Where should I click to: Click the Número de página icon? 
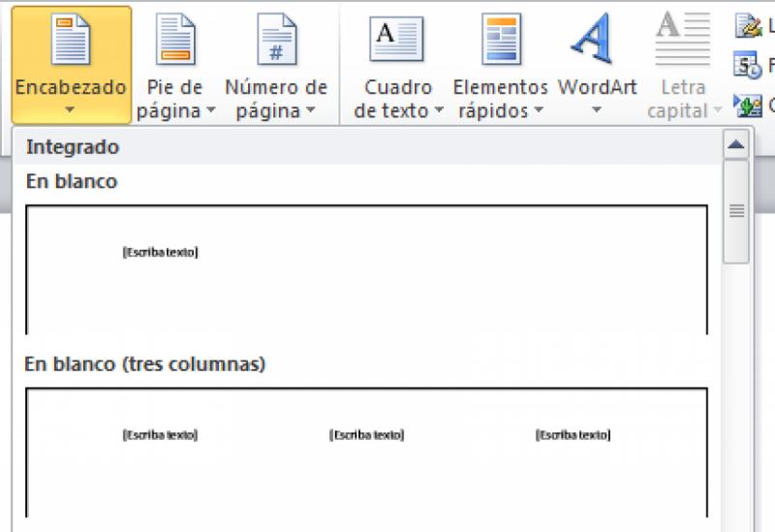pos(276,40)
